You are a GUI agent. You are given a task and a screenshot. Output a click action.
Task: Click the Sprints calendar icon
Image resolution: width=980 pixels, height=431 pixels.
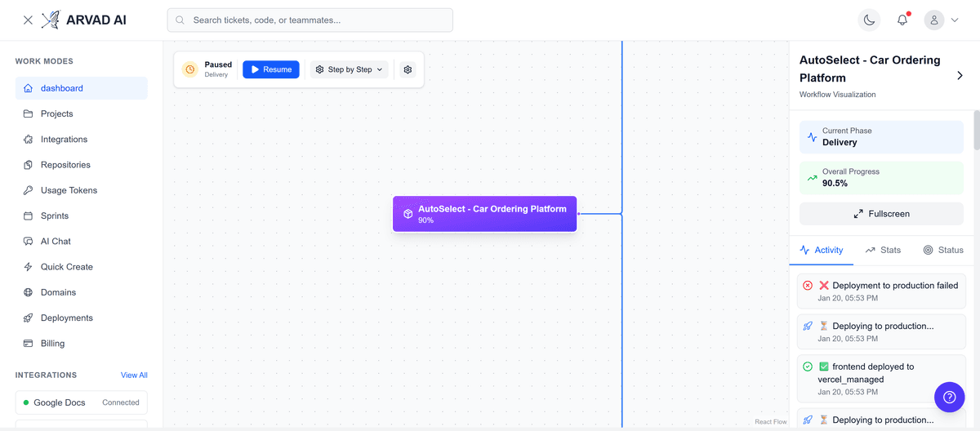(x=28, y=215)
